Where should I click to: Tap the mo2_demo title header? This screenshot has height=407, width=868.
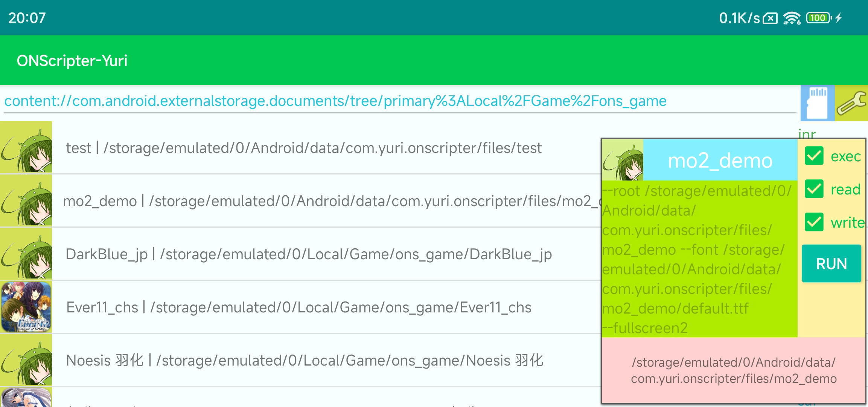[x=720, y=161]
